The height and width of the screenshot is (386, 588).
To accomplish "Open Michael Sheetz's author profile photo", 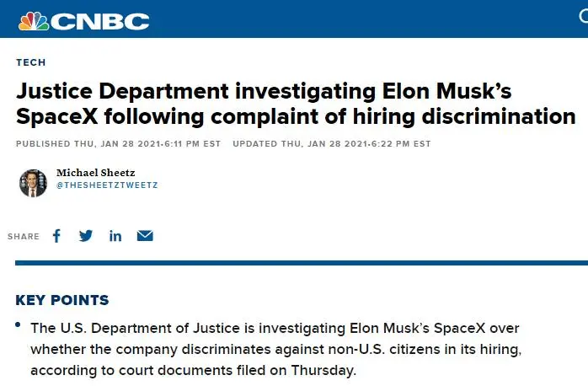I will point(33,183).
